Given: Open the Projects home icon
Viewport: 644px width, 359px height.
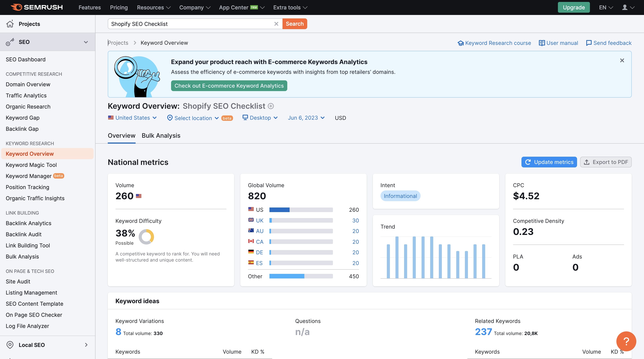Looking at the screenshot, I should tap(10, 24).
